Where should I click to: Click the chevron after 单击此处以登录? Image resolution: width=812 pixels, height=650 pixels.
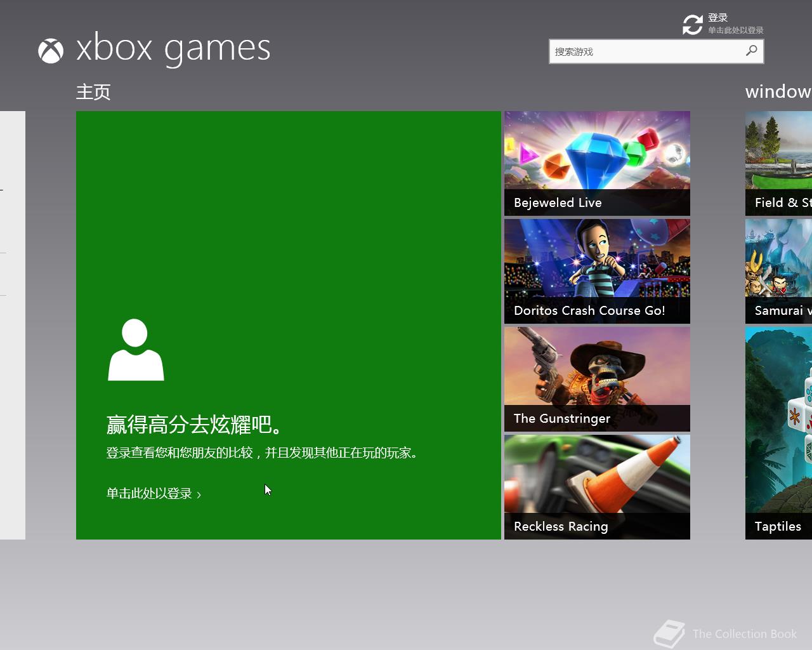coord(199,494)
